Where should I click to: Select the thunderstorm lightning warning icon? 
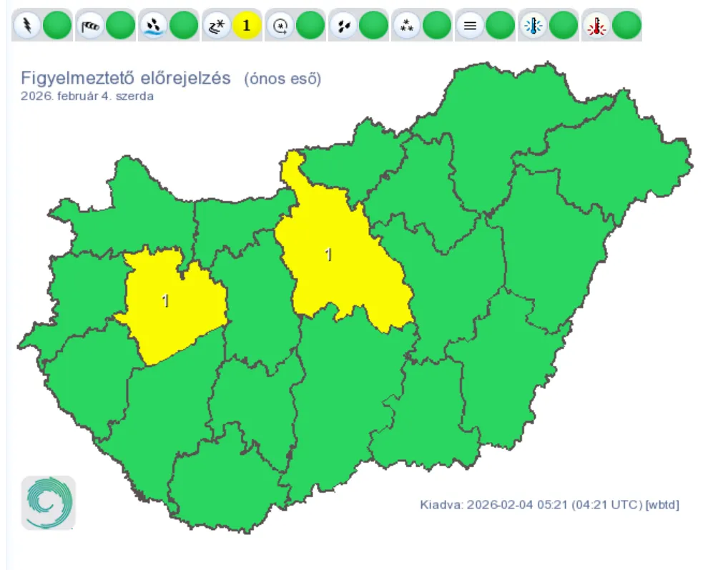26,26
